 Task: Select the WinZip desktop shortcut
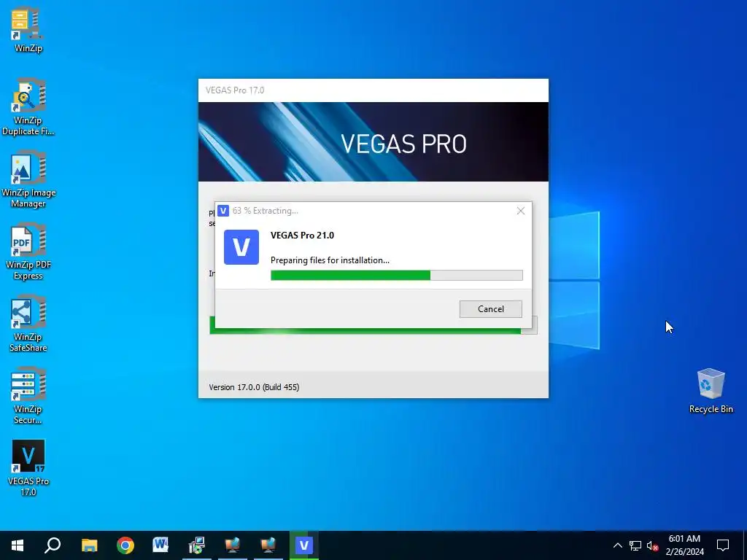pos(28,29)
